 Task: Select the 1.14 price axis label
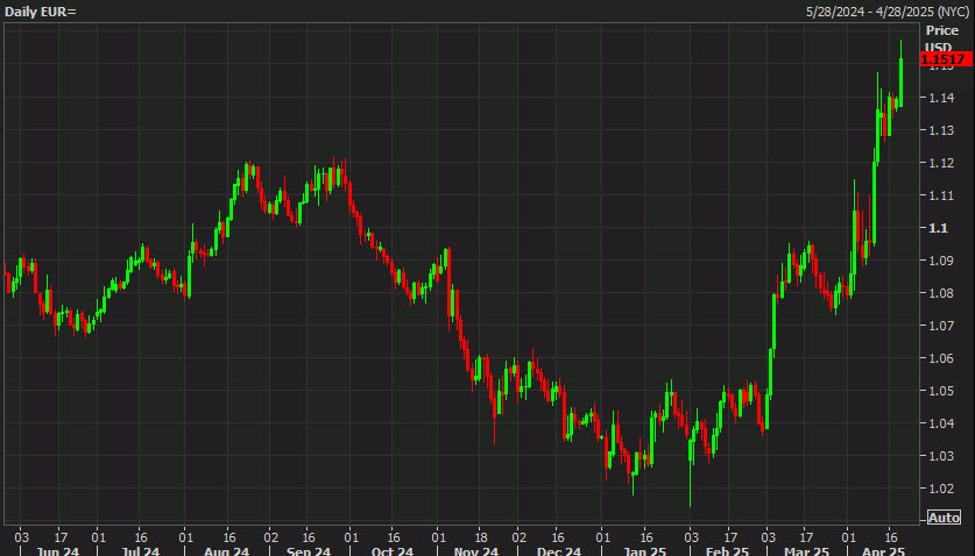point(941,98)
